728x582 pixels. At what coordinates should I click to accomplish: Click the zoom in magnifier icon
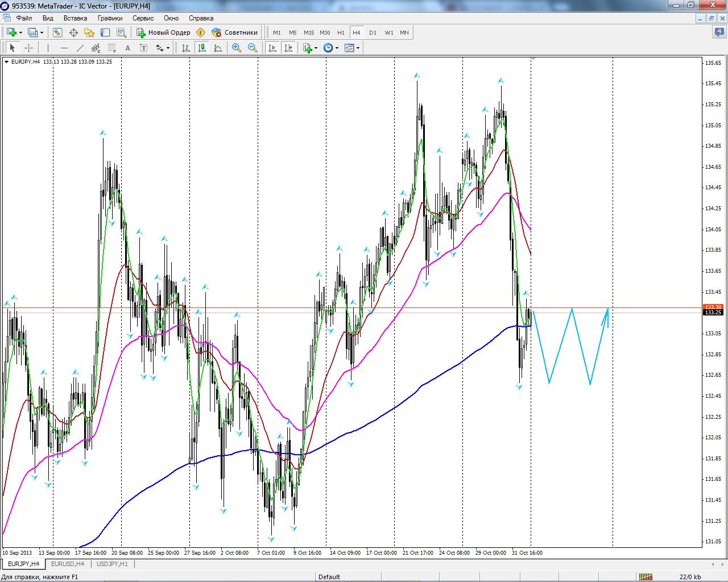[x=237, y=48]
